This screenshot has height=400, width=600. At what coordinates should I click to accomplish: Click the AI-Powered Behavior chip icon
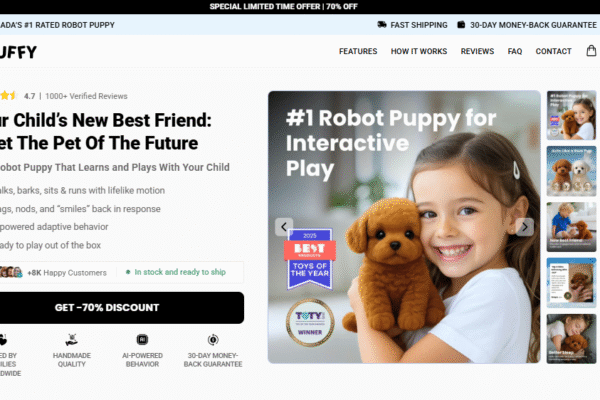pyautogui.click(x=142, y=340)
